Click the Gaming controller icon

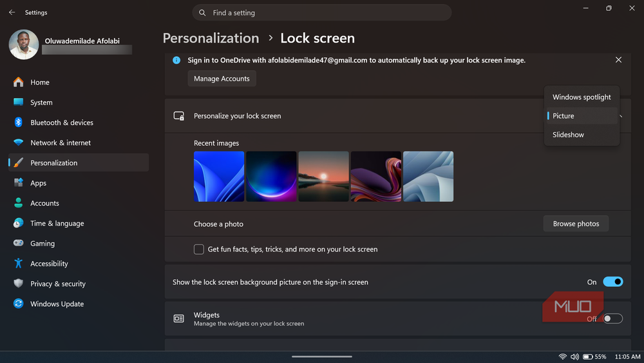pyautogui.click(x=18, y=243)
